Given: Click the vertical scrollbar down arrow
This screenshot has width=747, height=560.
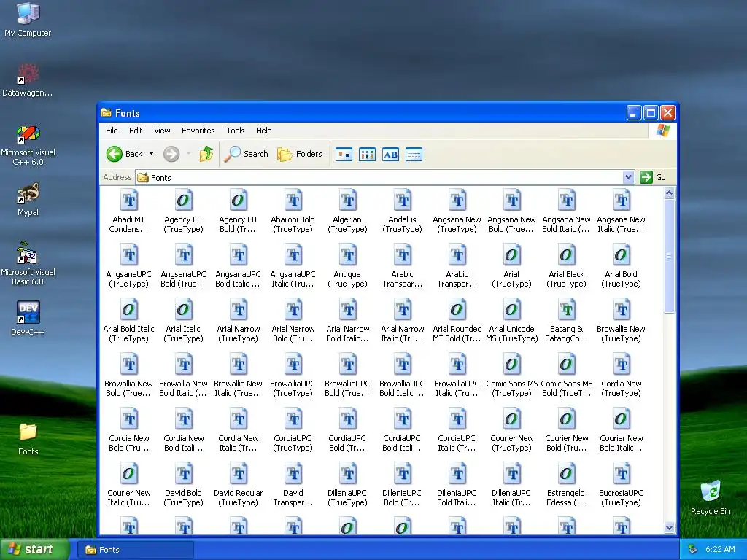Looking at the screenshot, I should [x=670, y=527].
